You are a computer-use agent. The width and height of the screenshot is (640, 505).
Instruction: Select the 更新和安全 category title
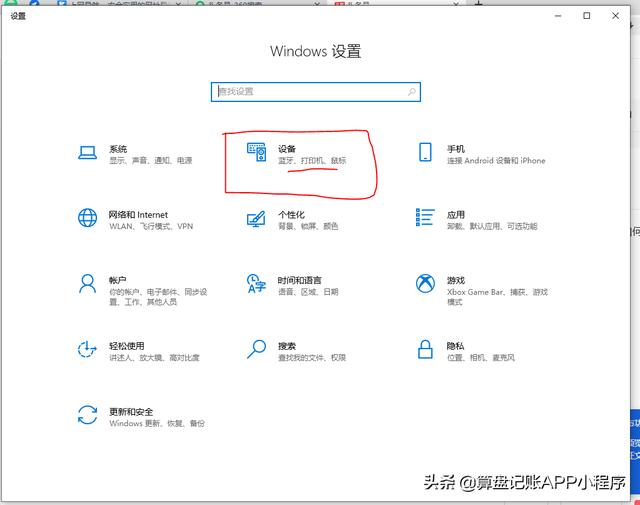coord(131,412)
